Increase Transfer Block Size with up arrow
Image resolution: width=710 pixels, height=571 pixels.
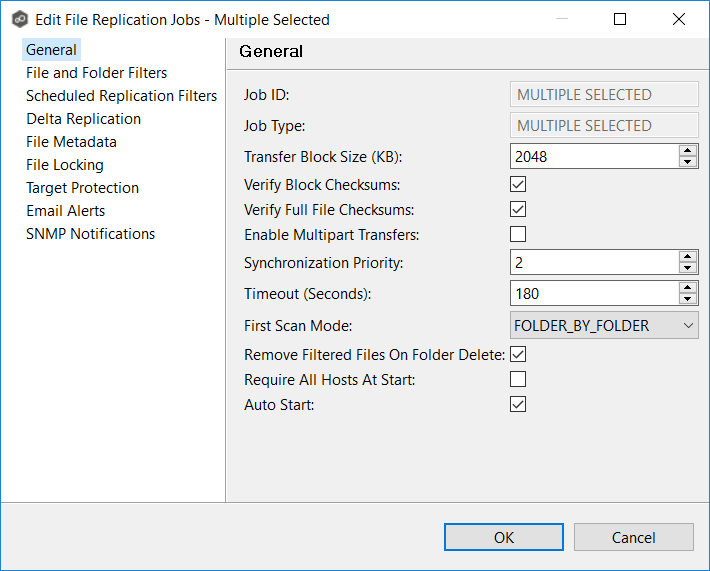click(687, 151)
